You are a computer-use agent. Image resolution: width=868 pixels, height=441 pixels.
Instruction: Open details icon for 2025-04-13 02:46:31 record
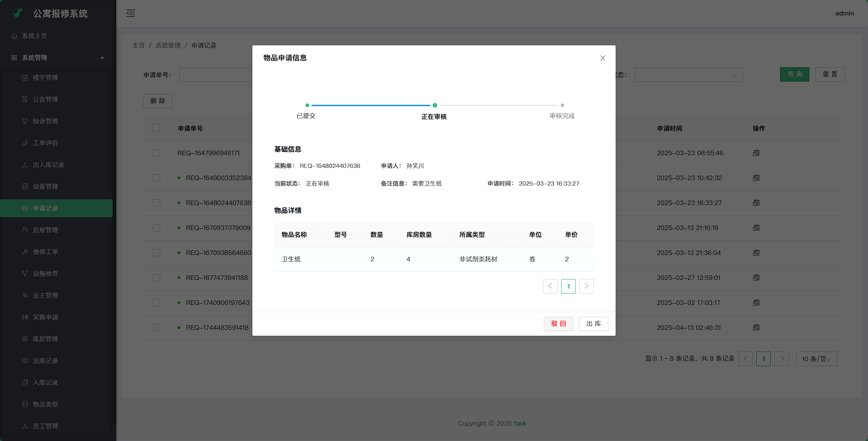[756, 328]
